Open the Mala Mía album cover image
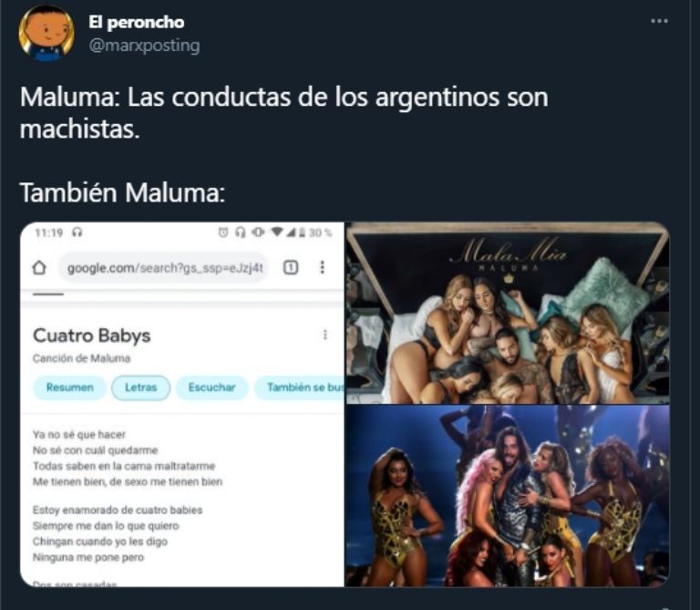The height and width of the screenshot is (610, 700). pyautogui.click(x=508, y=313)
